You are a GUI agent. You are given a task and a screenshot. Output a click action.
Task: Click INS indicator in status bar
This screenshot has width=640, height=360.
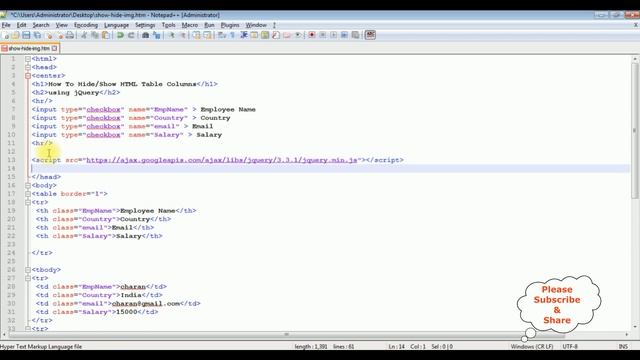[x=623, y=347]
